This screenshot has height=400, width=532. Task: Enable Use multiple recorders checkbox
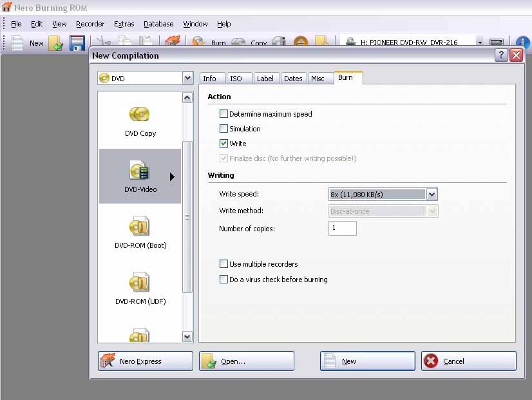coord(223,264)
